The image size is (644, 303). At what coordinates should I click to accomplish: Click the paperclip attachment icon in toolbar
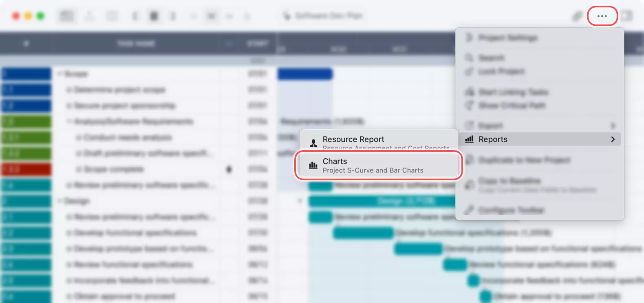(577, 16)
